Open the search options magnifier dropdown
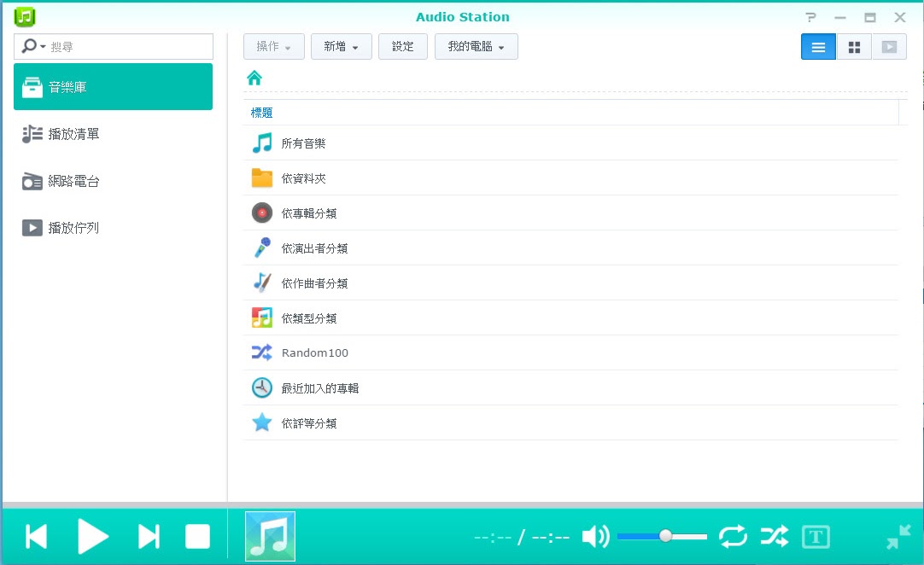924x565 pixels. (33, 46)
